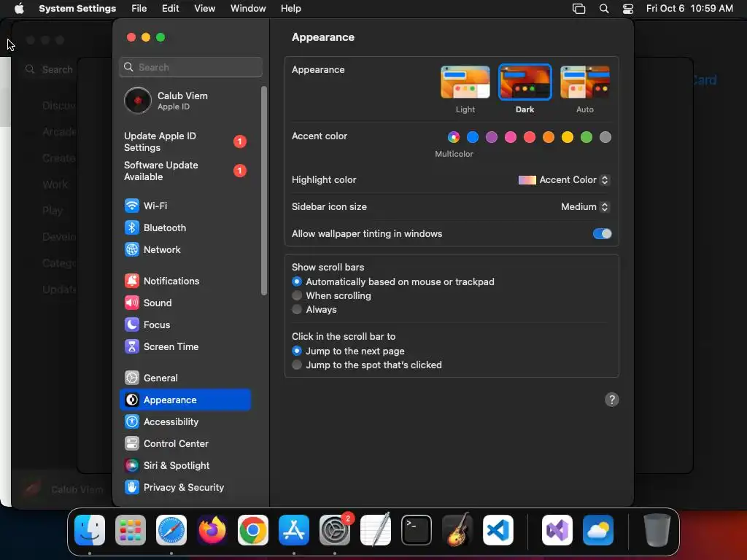The height and width of the screenshot is (560, 747).
Task: Choose the green accent color
Action: pos(587,138)
